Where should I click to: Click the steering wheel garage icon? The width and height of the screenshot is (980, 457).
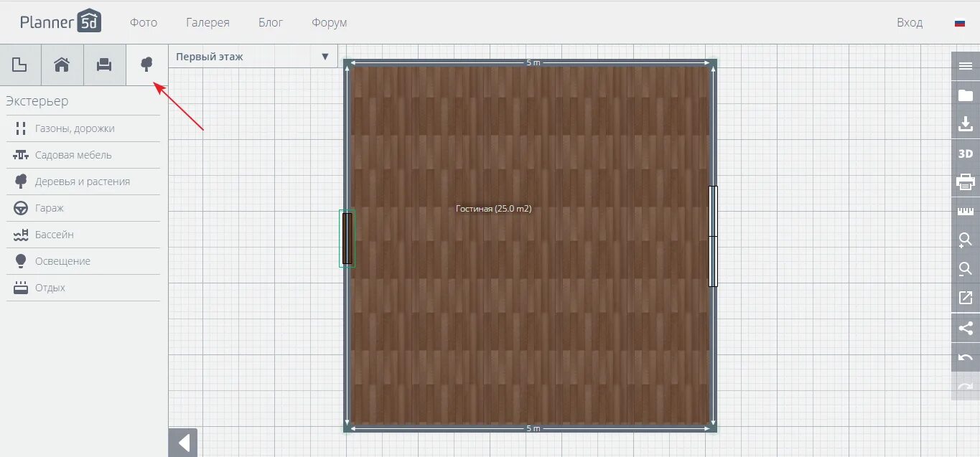[x=21, y=208]
